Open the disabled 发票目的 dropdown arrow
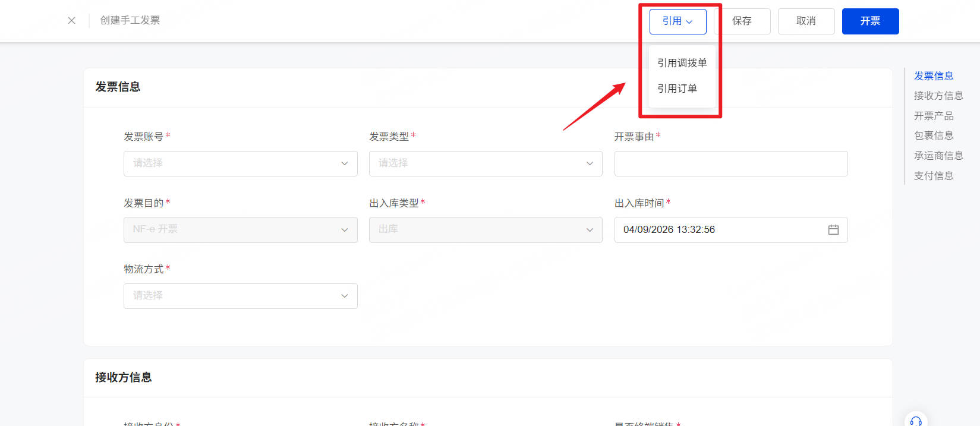 (344, 230)
